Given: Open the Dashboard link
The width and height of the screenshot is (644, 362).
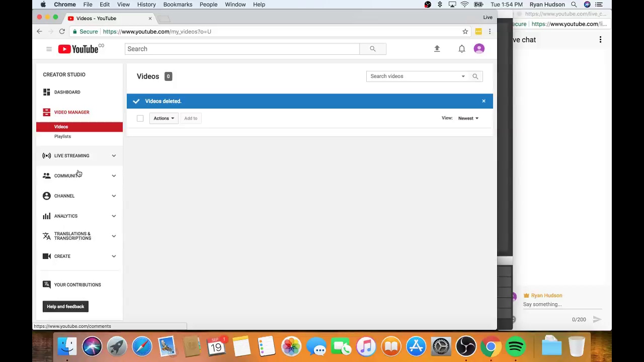Looking at the screenshot, I should click(x=67, y=92).
